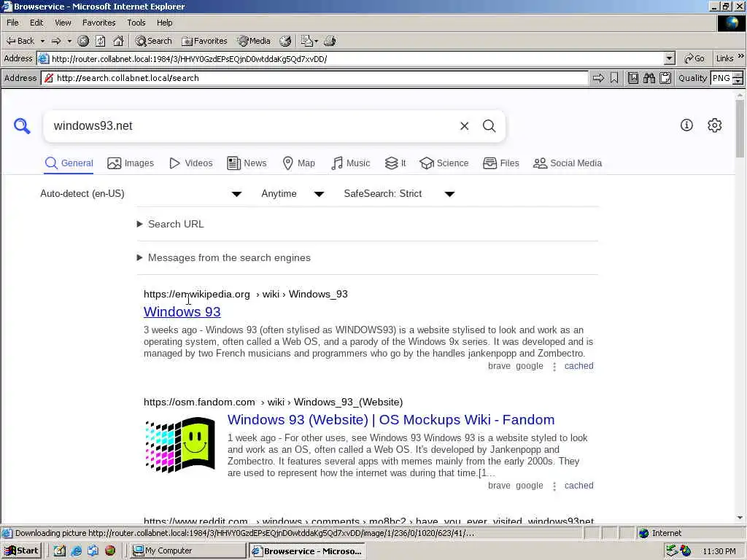Screen dimensions: 747x560
Task: Open the IE Search toolbar button
Action: coord(153,41)
